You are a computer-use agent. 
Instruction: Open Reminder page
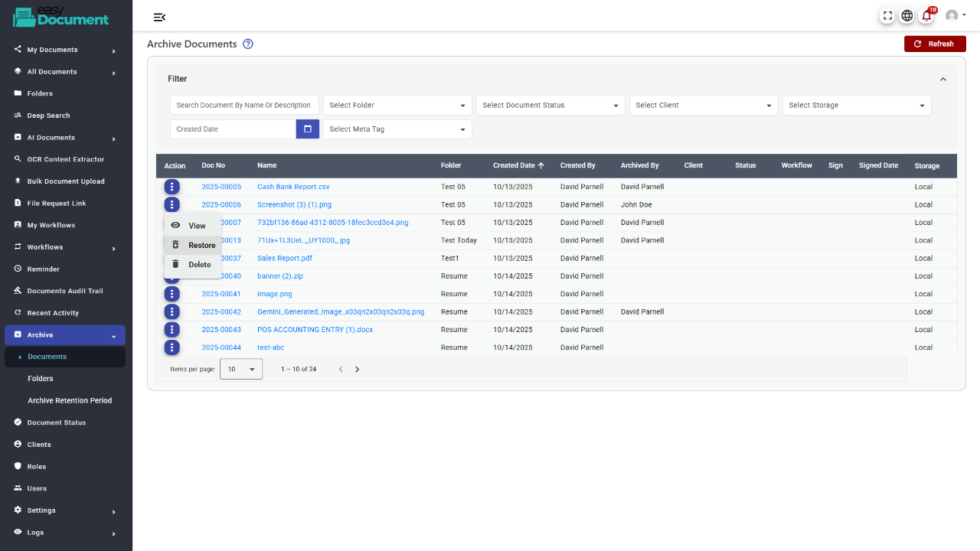pos(65,269)
